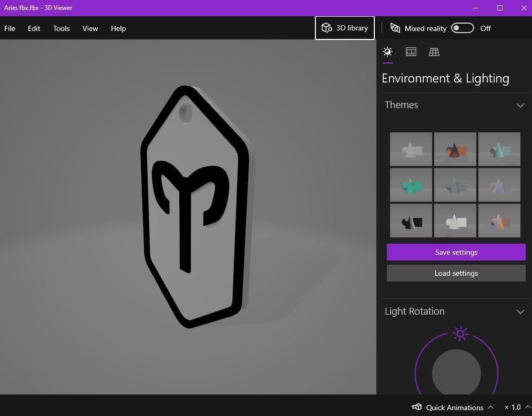Open the Grid & Views tab icon
Image resolution: width=532 pixels, height=416 pixels.
pyautogui.click(x=434, y=52)
